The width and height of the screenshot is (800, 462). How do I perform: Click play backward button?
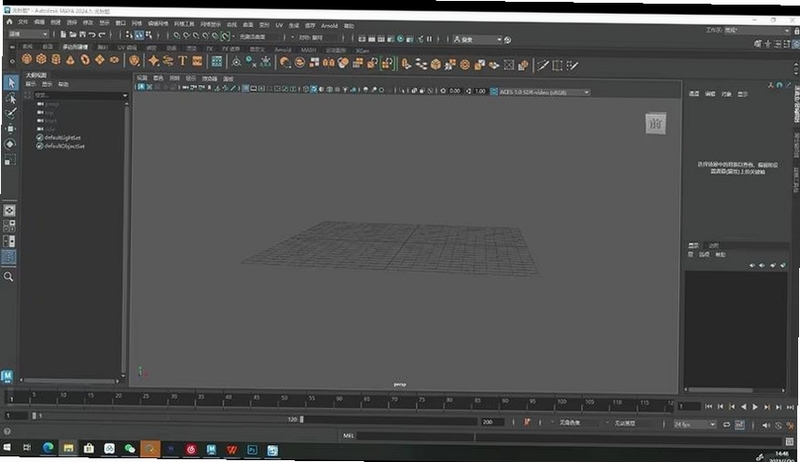pos(743,406)
